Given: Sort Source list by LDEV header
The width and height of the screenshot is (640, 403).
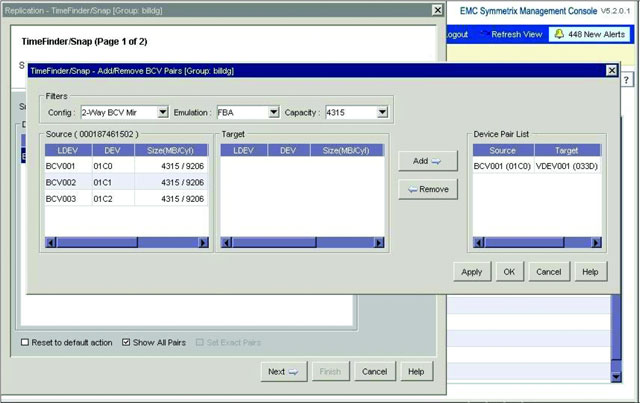Looking at the screenshot, I should [68, 151].
